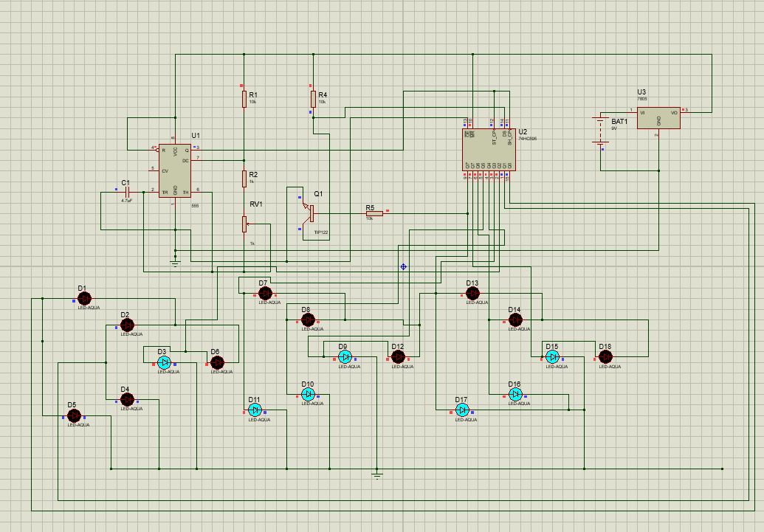This screenshot has width=764, height=532.
Task: Select horizontal resistor R5
Action: pyautogui.click(x=374, y=213)
